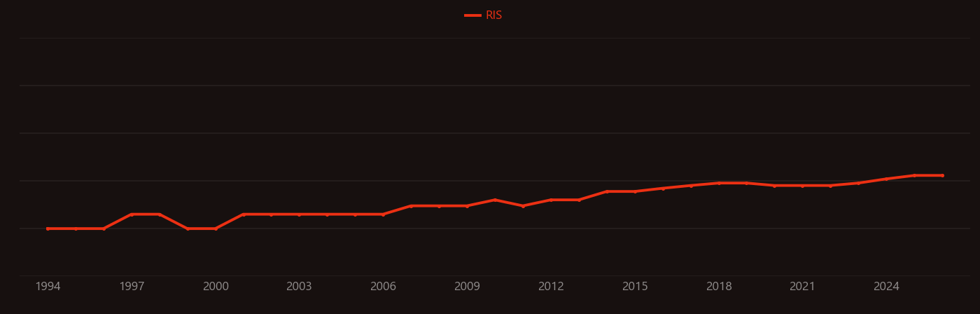This screenshot has width=980, height=314.
Task: Select the RIS data point at 1994
Action: tap(48, 228)
